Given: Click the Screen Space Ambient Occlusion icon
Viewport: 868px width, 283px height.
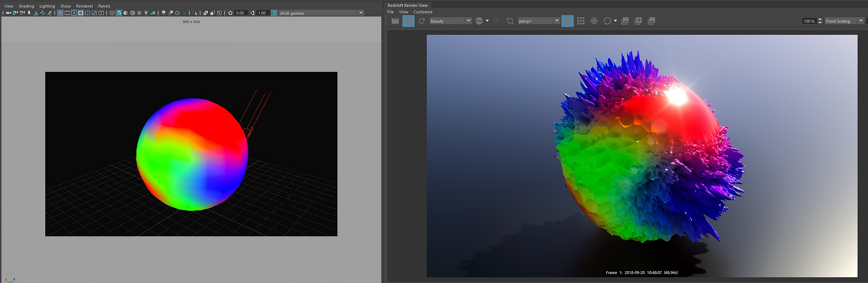Looking at the screenshot, I should tap(163, 13).
